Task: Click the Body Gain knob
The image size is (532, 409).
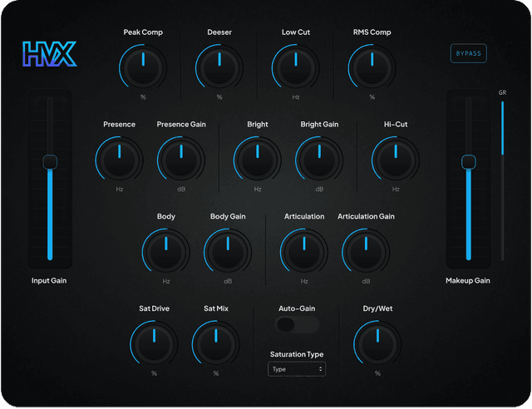Action: click(228, 252)
